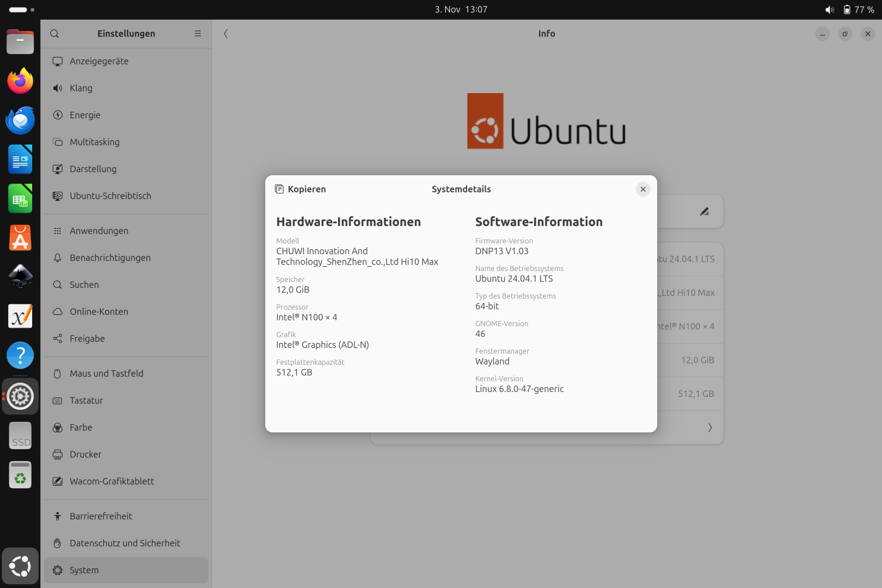Open Energie settings

coord(126,115)
